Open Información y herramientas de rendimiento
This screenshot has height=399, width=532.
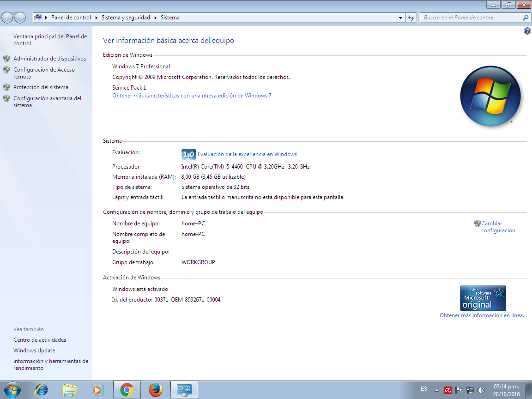tap(50, 364)
